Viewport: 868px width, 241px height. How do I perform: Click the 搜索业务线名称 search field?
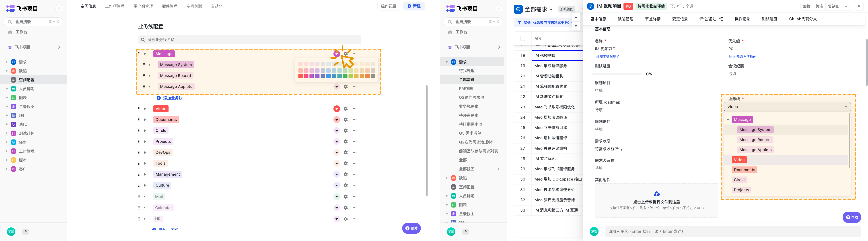pyautogui.click(x=250, y=40)
